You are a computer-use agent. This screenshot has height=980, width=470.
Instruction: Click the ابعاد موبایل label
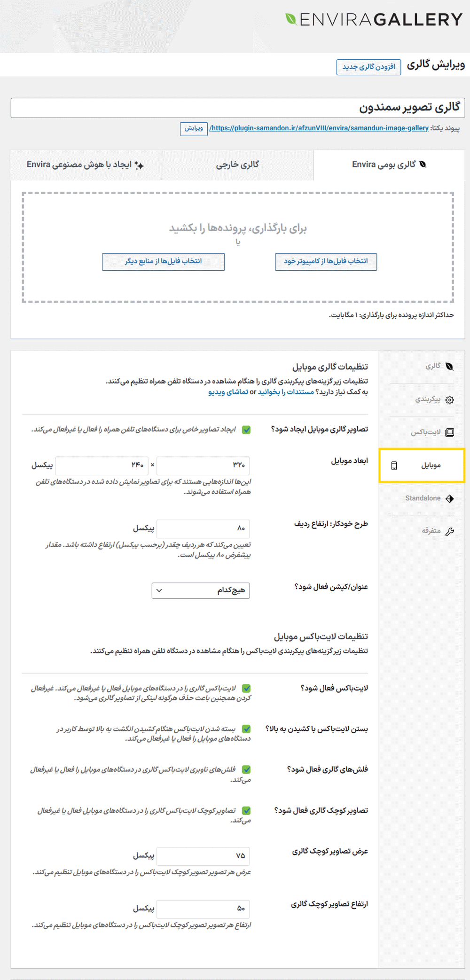coord(349,461)
